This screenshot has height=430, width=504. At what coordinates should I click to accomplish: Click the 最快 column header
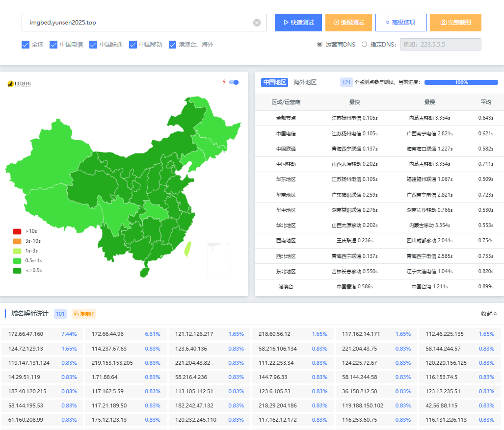coord(354,102)
